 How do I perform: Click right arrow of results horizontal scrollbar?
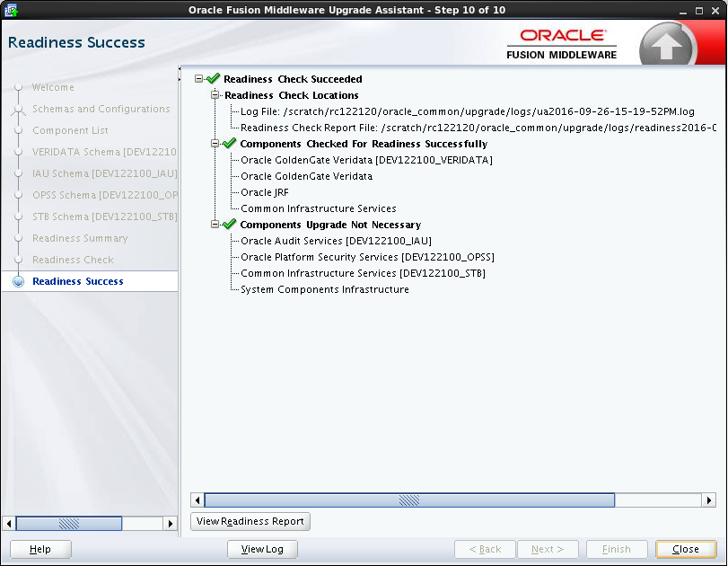point(708,500)
